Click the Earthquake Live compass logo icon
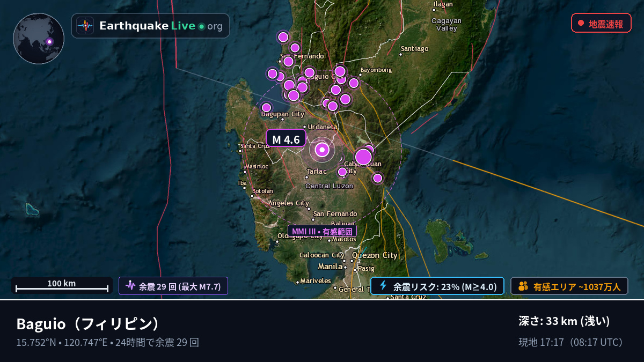644x362 pixels. click(x=85, y=26)
